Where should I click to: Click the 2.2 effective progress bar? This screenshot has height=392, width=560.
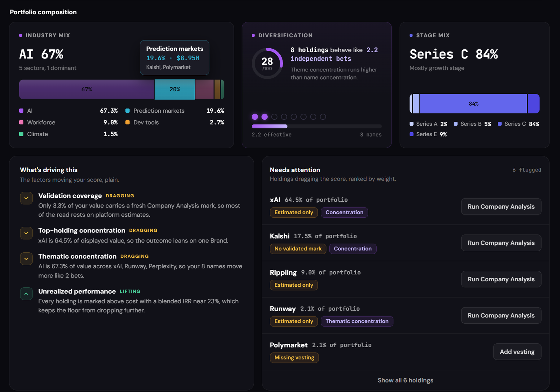(x=317, y=126)
